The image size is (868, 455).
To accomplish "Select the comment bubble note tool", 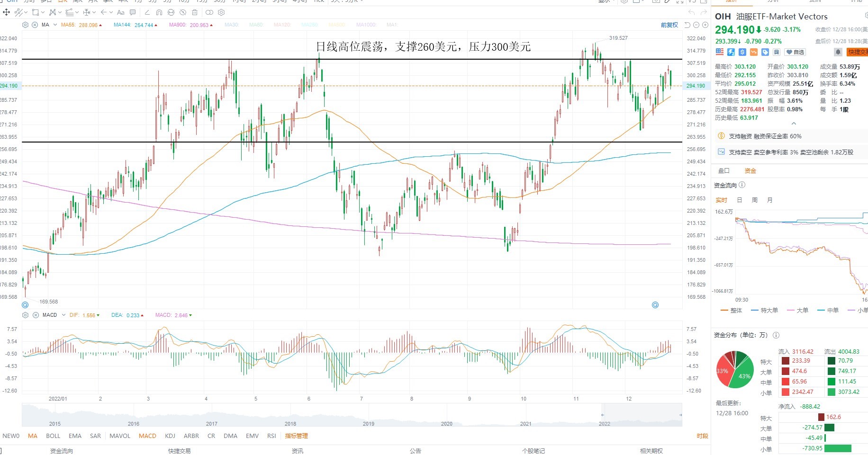I will pyautogui.click(x=133, y=12).
